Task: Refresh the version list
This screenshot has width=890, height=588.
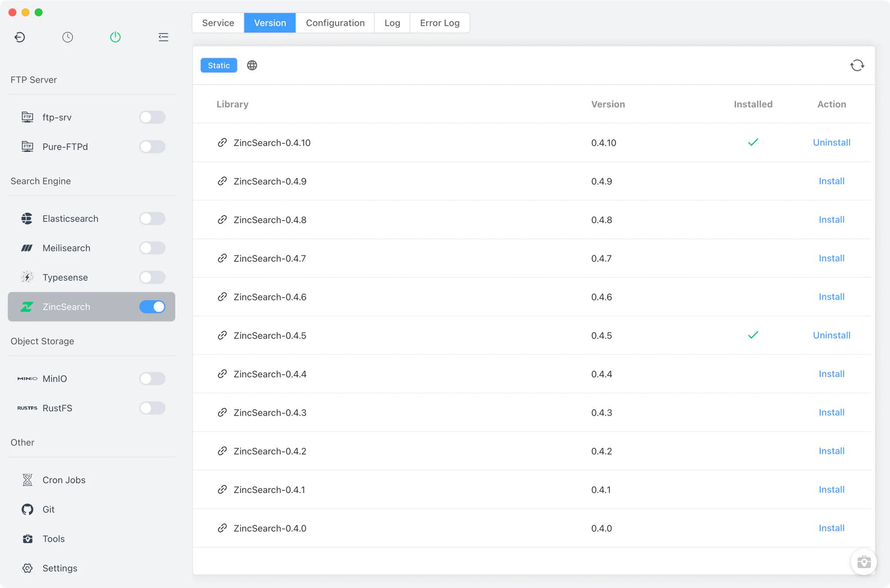Action: (857, 65)
